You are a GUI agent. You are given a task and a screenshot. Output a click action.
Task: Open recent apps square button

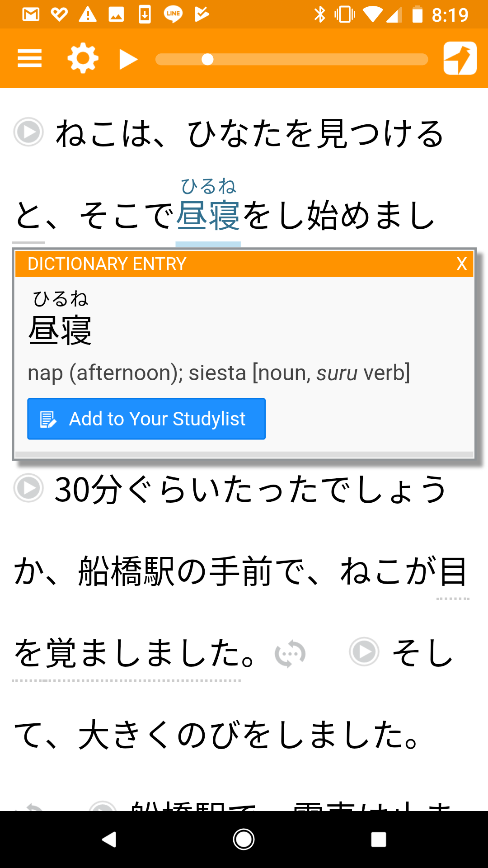point(379,840)
